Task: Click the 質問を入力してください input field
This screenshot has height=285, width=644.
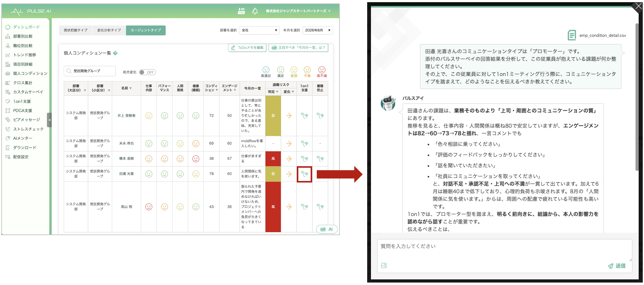Action: tap(505, 250)
